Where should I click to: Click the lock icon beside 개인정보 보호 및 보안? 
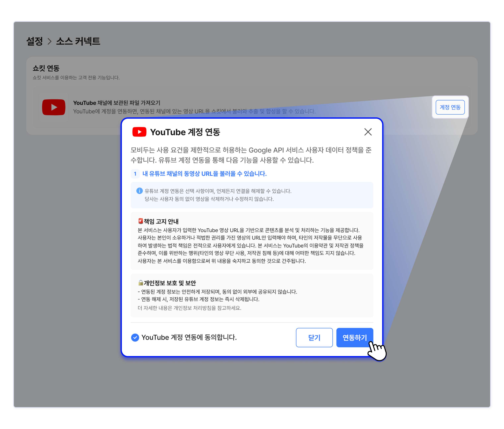coord(140,283)
